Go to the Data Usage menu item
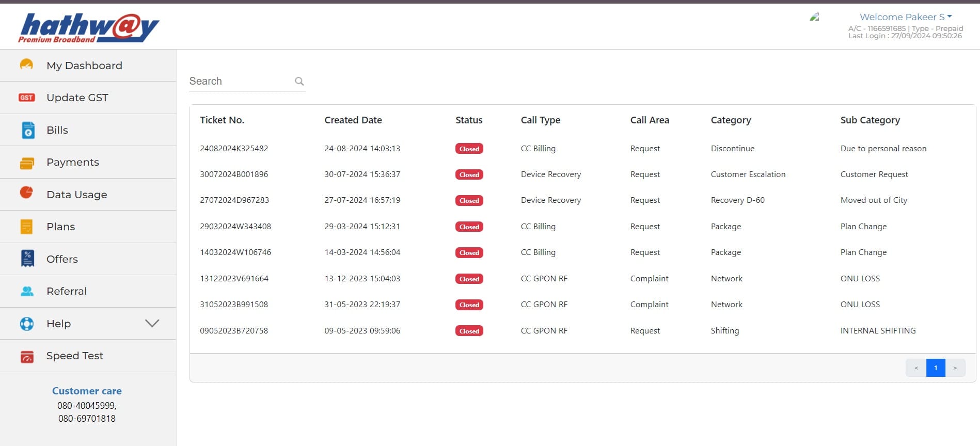Screen dimensions: 980x446 click(x=76, y=195)
